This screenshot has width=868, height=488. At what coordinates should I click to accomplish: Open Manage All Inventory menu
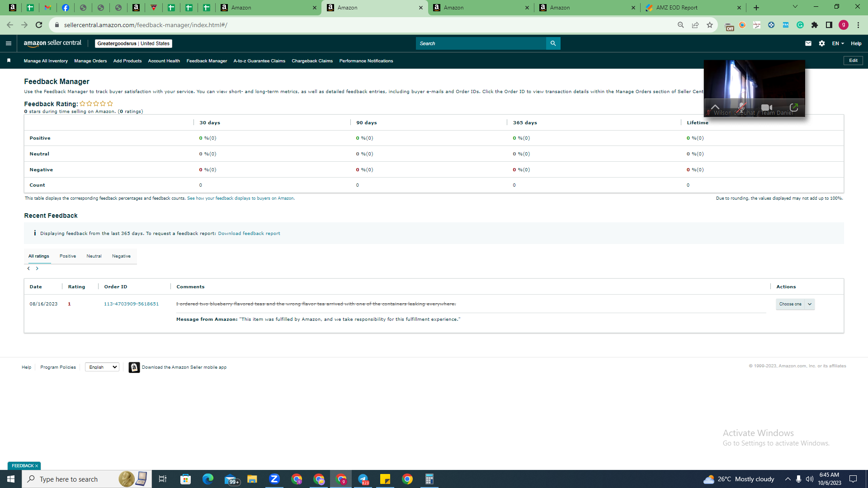click(46, 61)
